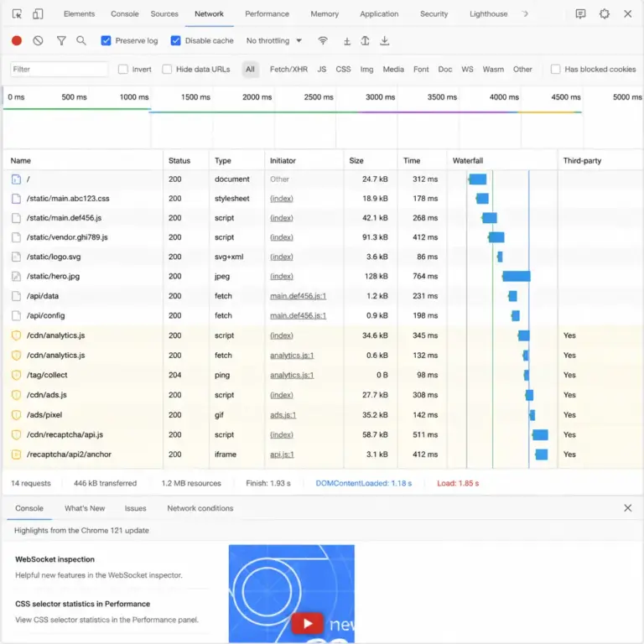Image resolution: width=644 pixels, height=644 pixels.
Task: Open DevTools settings gear
Action: (604, 14)
